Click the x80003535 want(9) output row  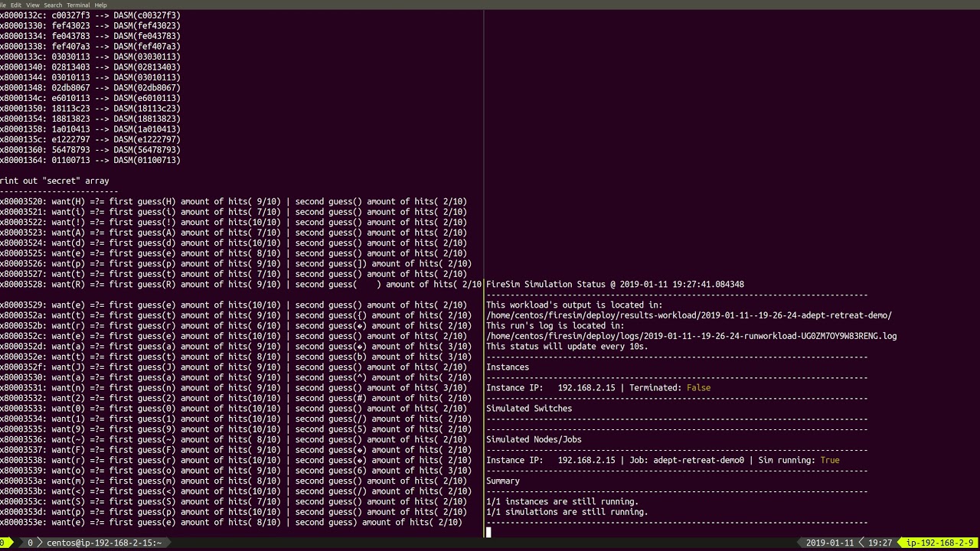point(236,429)
